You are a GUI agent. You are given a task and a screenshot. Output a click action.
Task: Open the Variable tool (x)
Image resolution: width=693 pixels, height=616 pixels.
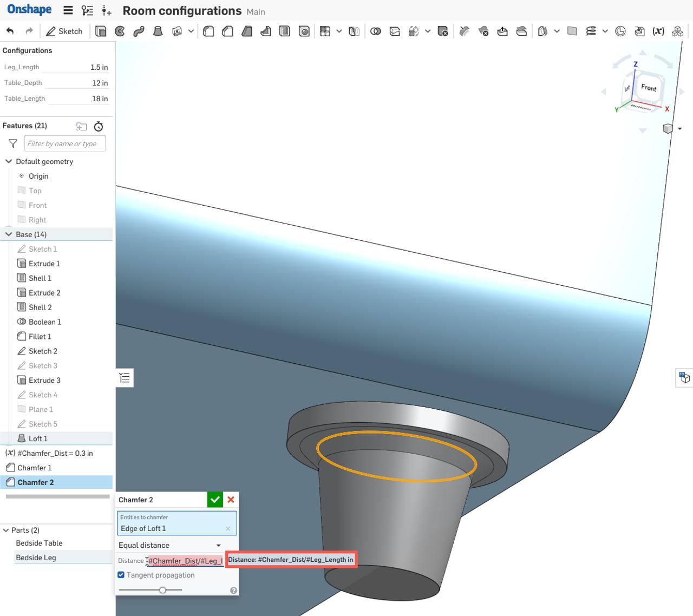[658, 31]
